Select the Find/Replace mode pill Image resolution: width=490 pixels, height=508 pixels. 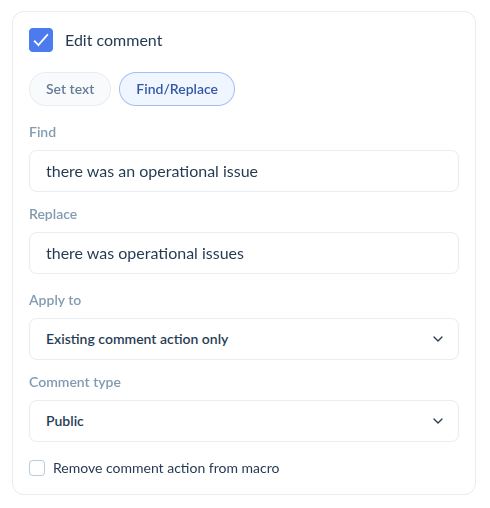tap(177, 89)
